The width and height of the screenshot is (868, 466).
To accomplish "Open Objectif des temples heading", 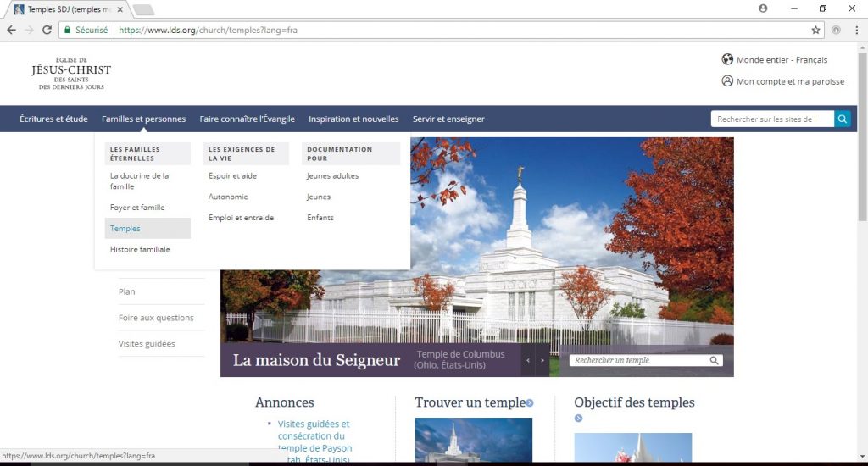I will tap(634, 403).
